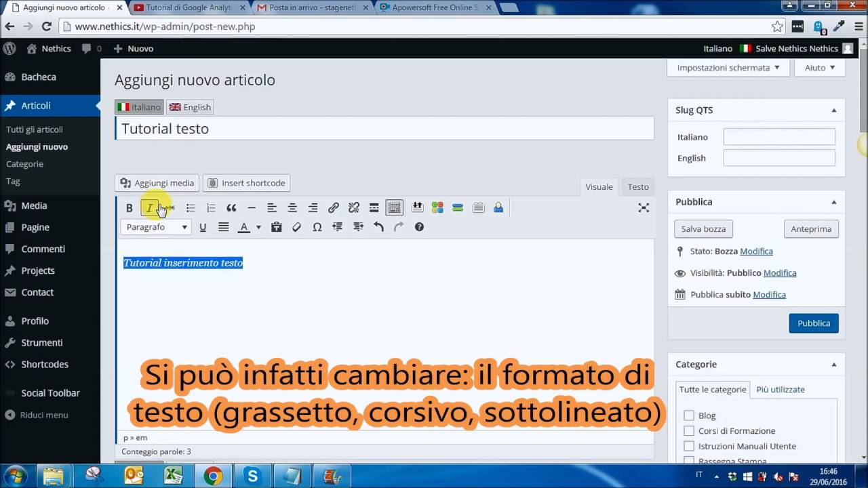
Task: Insert a numbered list
Action: coord(211,208)
